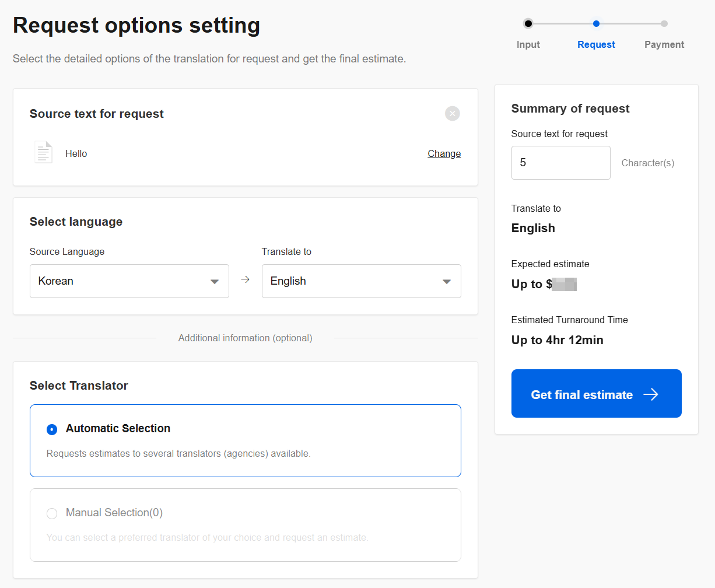Click the Get final estimate button
The height and width of the screenshot is (588, 715).
pyautogui.click(x=597, y=393)
